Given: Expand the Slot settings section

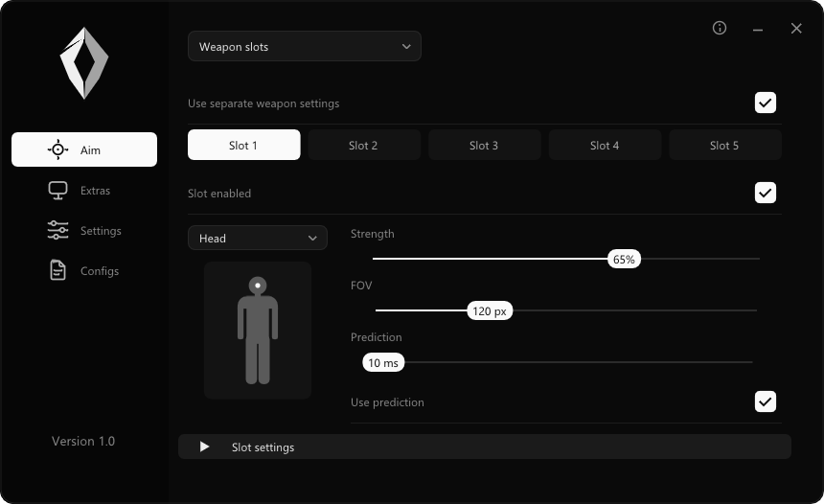Looking at the screenshot, I should [x=485, y=447].
